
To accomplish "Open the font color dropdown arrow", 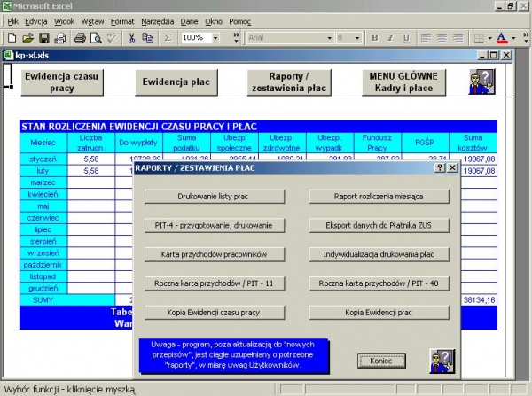I will (x=514, y=38).
